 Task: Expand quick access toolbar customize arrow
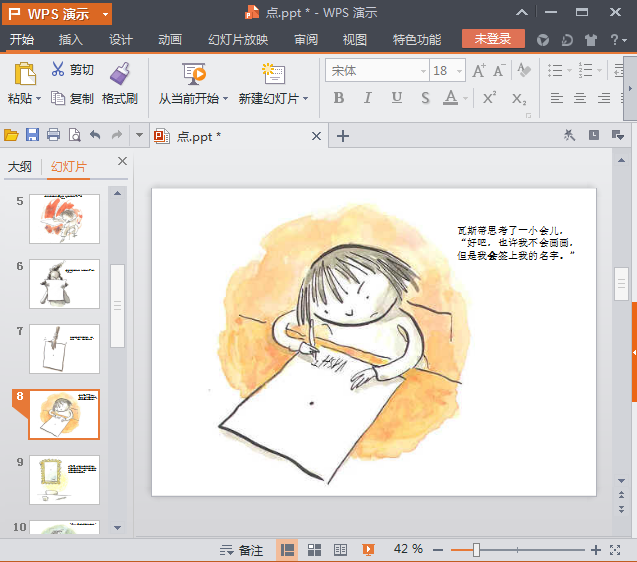(139, 135)
